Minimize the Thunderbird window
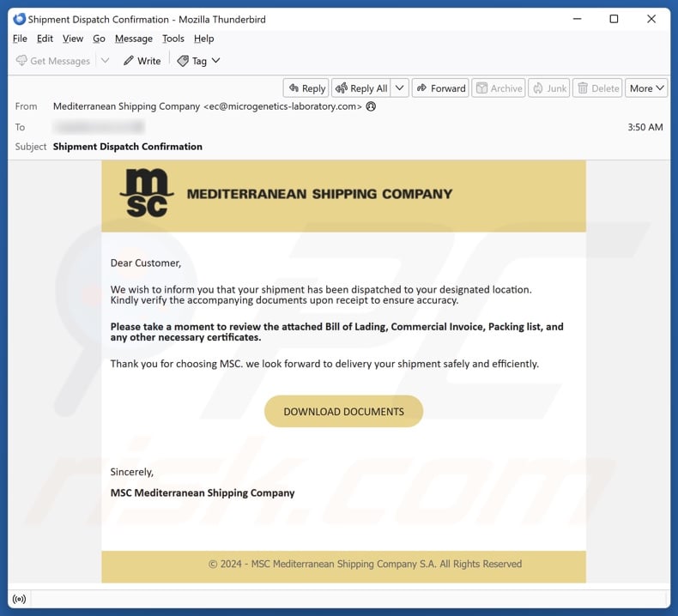The height and width of the screenshot is (616, 678). (x=578, y=19)
